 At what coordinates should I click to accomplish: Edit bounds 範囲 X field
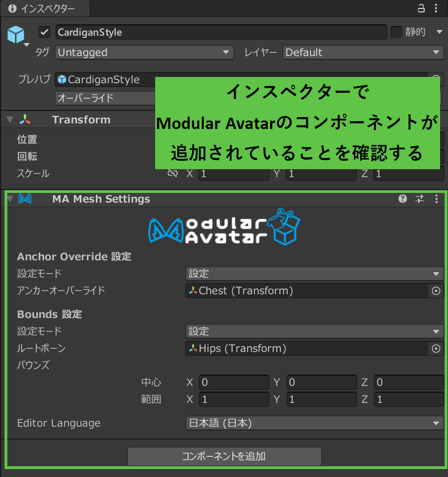(x=234, y=399)
